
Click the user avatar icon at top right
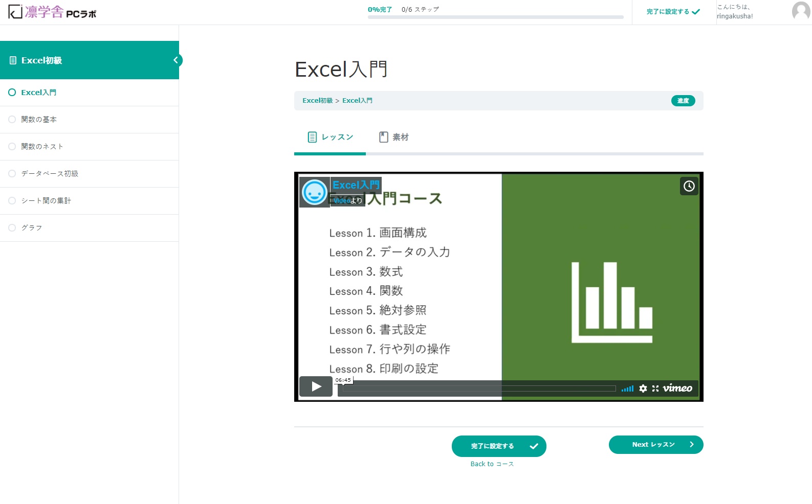[800, 11]
